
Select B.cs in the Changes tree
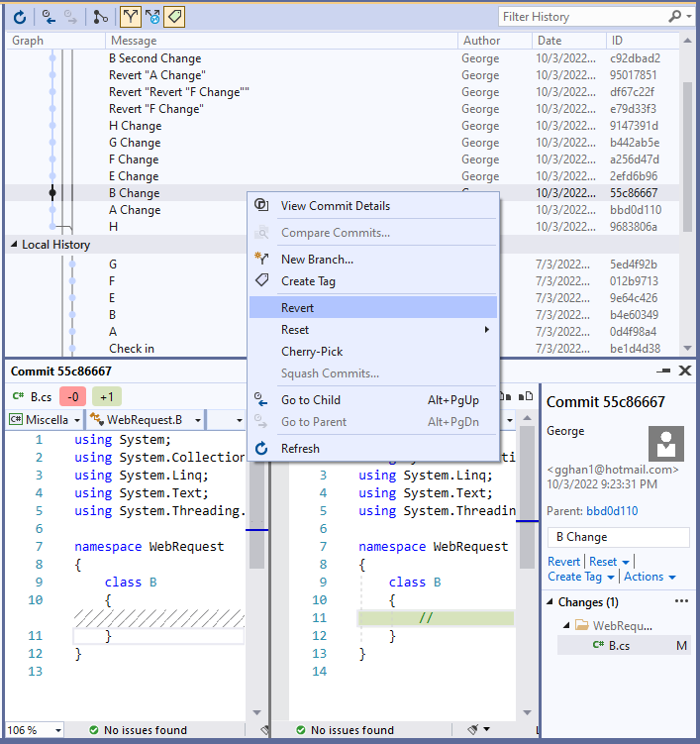624,646
